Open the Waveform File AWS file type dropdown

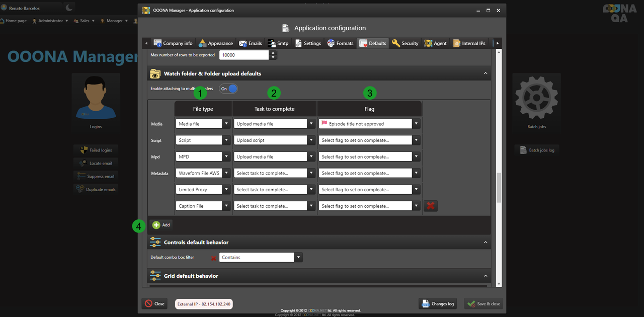[x=226, y=173]
